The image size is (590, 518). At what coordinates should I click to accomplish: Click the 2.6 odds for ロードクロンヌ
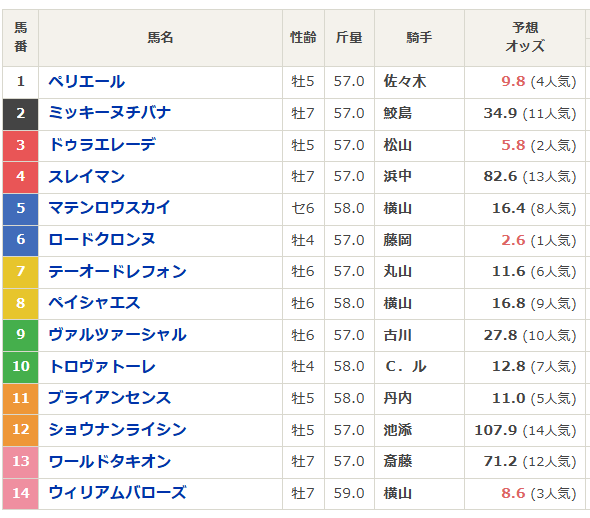pyautogui.click(x=513, y=240)
